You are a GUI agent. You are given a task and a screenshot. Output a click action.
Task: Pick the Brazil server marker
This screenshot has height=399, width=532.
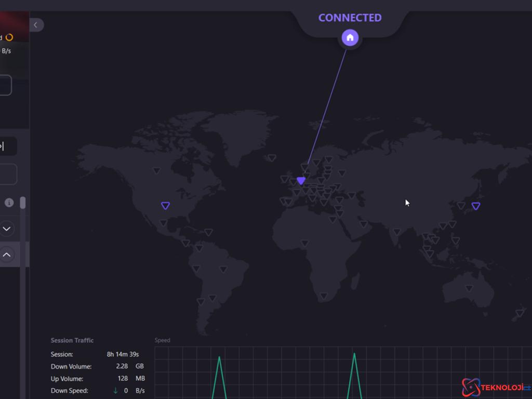tap(223, 269)
